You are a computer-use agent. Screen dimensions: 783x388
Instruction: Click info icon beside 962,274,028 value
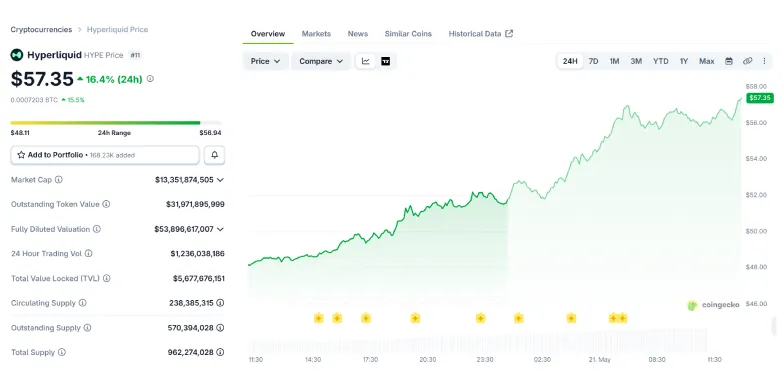[220, 353]
